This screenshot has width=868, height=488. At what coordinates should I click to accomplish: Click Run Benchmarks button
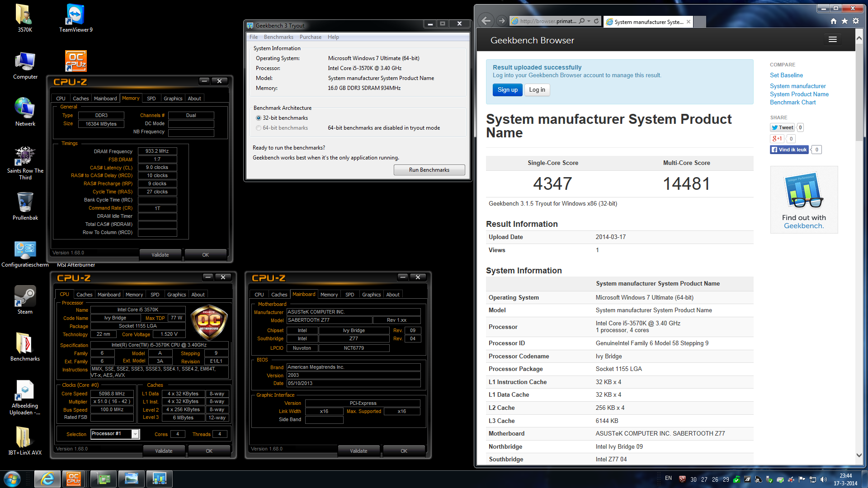coord(429,170)
